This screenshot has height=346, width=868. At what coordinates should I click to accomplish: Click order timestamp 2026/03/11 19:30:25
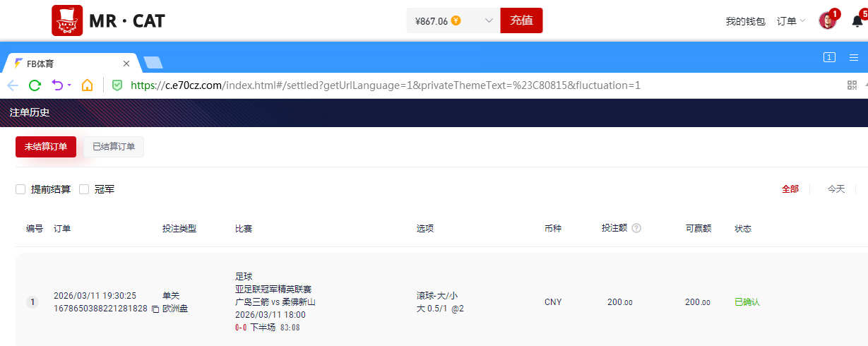point(95,296)
